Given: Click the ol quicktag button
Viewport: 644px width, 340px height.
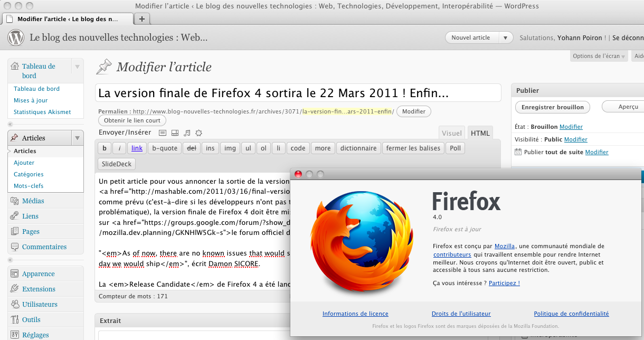Looking at the screenshot, I should [x=263, y=148].
